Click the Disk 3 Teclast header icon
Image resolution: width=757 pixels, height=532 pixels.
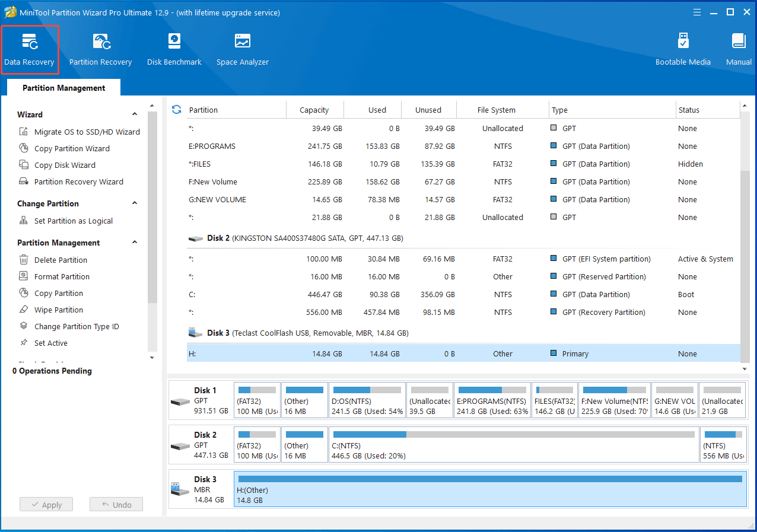[195, 333]
